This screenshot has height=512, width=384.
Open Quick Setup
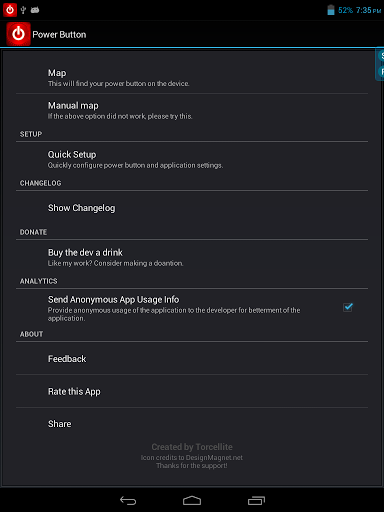[x=192, y=159]
